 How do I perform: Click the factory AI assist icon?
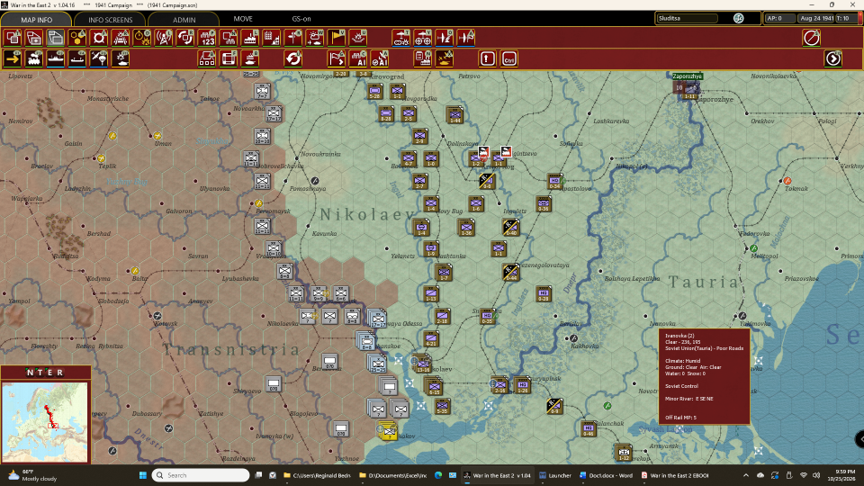pyautogui.click(x=358, y=58)
